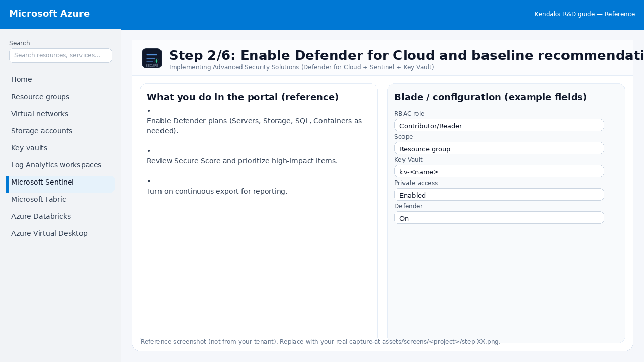The height and width of the screenshot is (362, 644).
Task: Click 'Review Secure Score' bullet text
Action: (x=242, y=161)
